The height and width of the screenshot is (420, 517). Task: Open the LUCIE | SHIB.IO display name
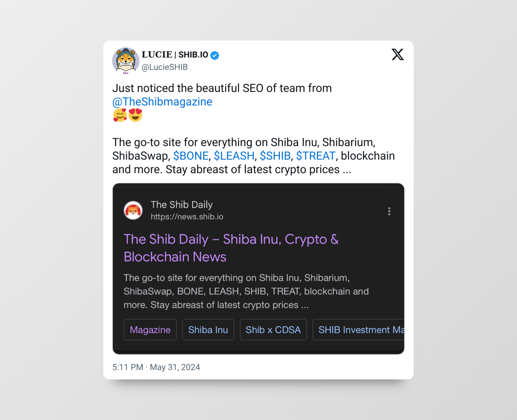pyautogui.click(x=175, y=55)
